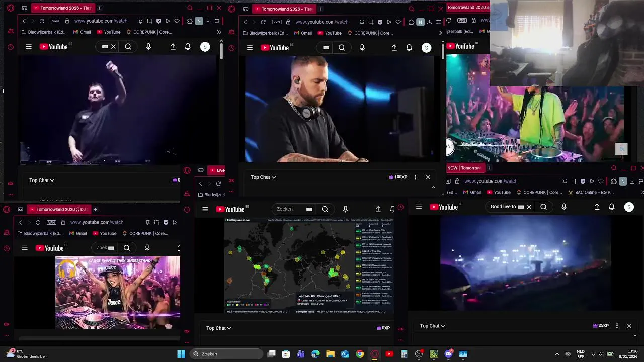This screenshot has height=362, width=644.
Task: Toggle VPN badge in green-shirt DJ window
Action: pyautogui.click(x=461, y=21)
